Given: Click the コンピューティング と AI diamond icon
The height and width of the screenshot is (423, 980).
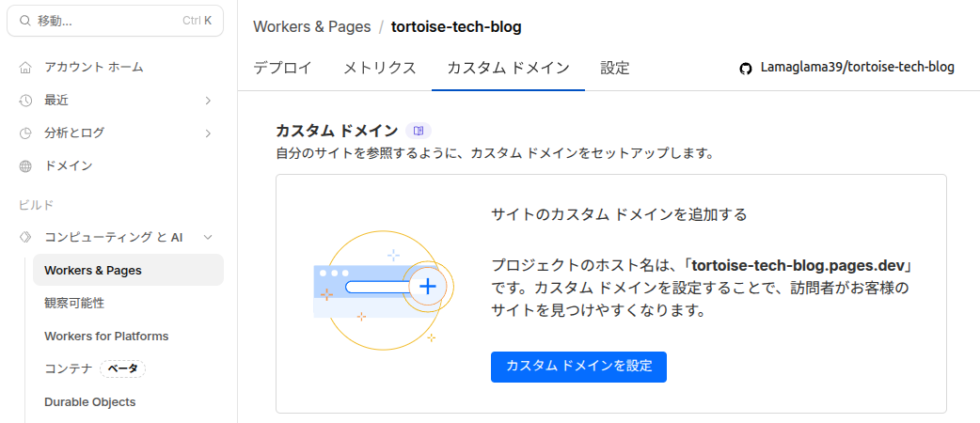Looking at the screenshot, I should pos(25,238).
